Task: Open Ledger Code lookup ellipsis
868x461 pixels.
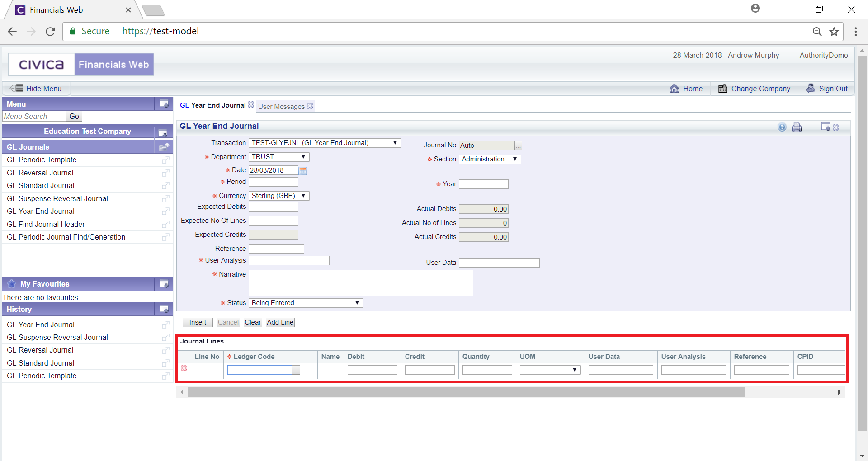Action: coord(296,370)
